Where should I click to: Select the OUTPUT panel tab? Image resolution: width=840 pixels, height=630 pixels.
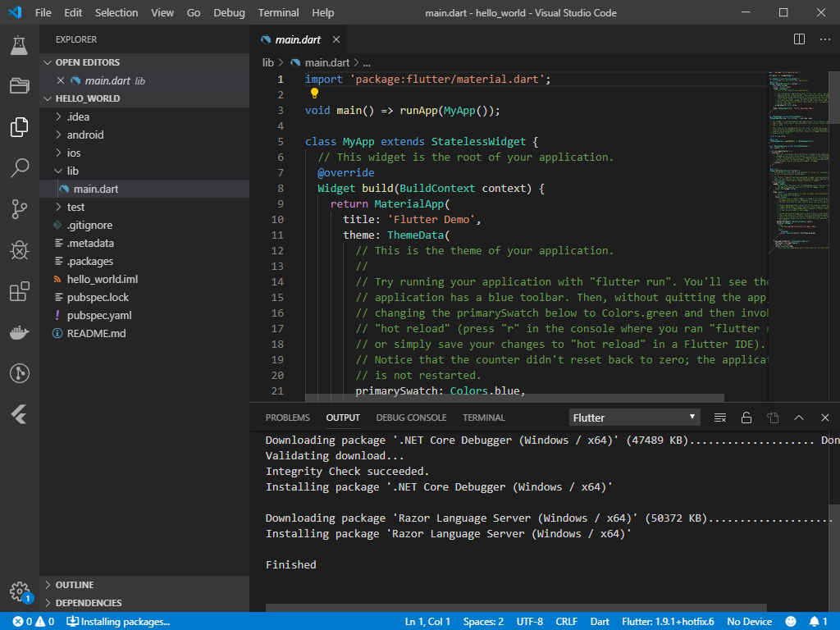(x=343, y=418)
